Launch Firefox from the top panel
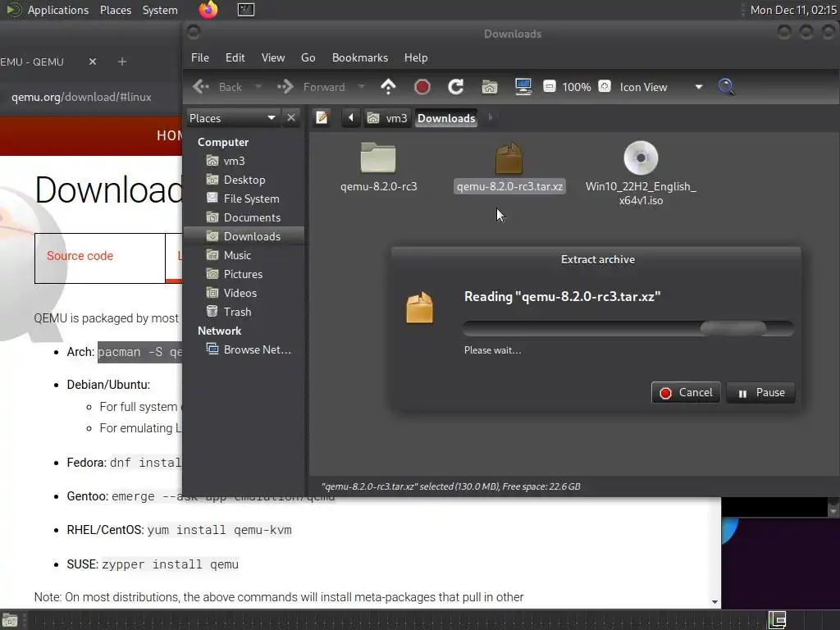840x630 pixels. pos(208,10)
